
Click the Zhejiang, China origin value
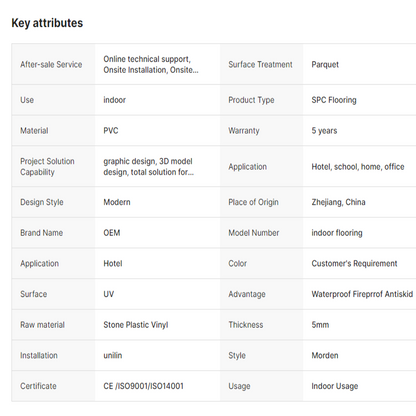coord(338,202)
